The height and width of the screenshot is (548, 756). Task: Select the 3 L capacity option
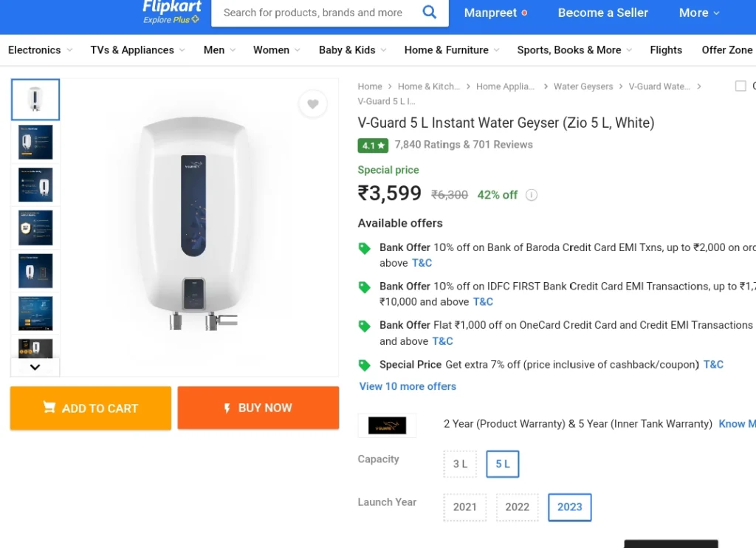(460, 464)
